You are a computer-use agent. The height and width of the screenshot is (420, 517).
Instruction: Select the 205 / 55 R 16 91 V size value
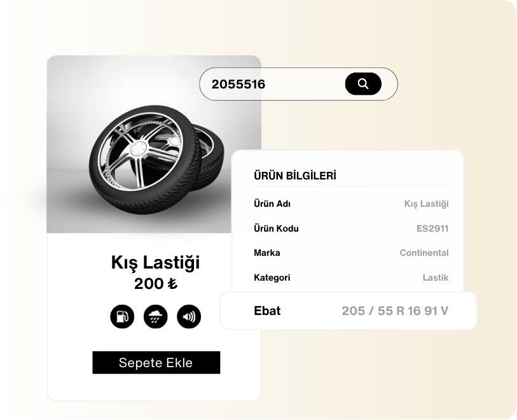pyautogui.click(x=395, y=311)
